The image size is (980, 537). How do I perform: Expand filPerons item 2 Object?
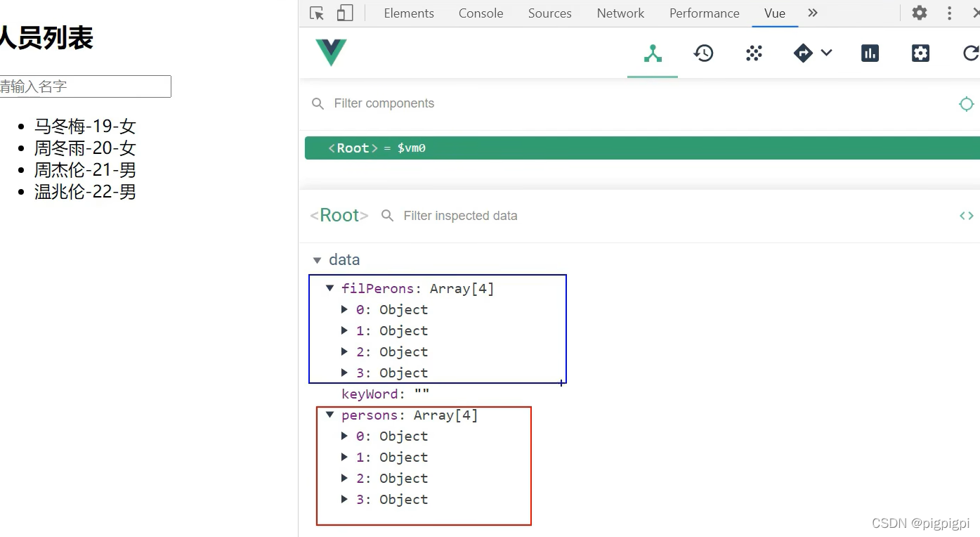[x=344, y=351]
